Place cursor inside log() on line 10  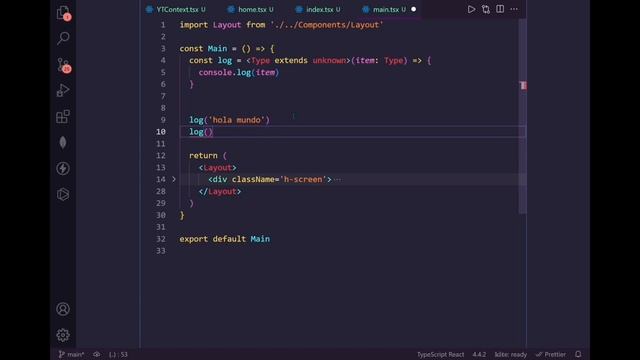(208, 132)
